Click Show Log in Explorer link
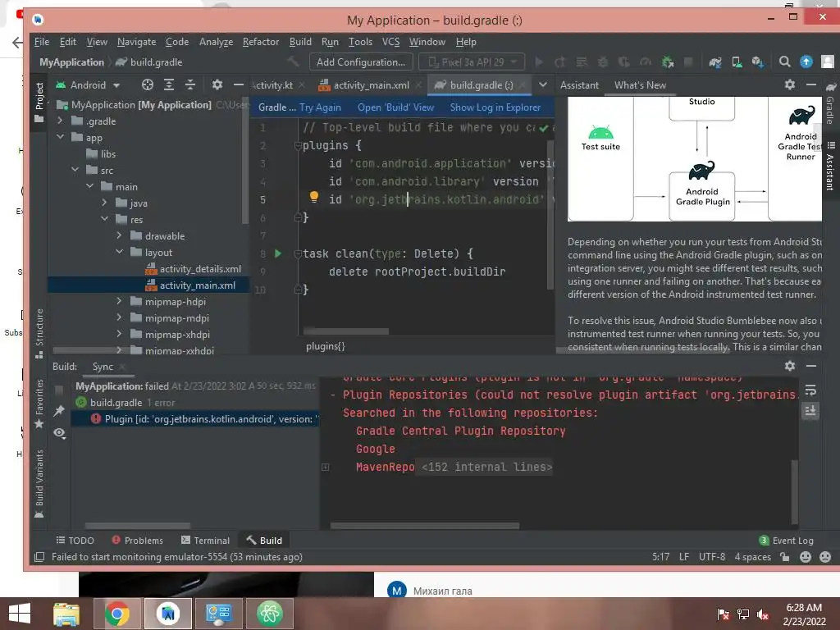 point(495,107)
